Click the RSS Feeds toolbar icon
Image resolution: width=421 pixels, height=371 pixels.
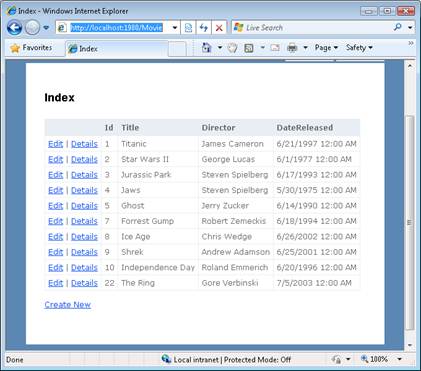[x=249, y=48]
